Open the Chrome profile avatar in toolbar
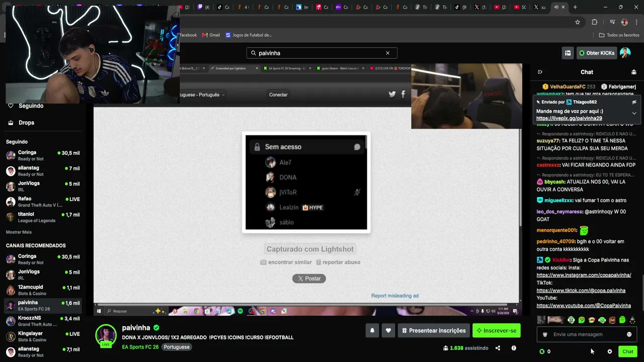This screenshot has height=362, width=644. [x=624, y=22]
